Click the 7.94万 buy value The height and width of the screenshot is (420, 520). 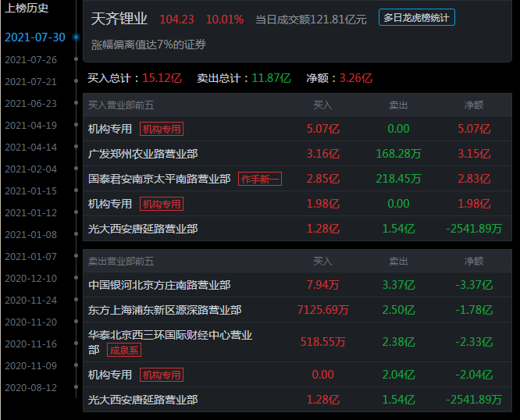(x=323, y=285)
